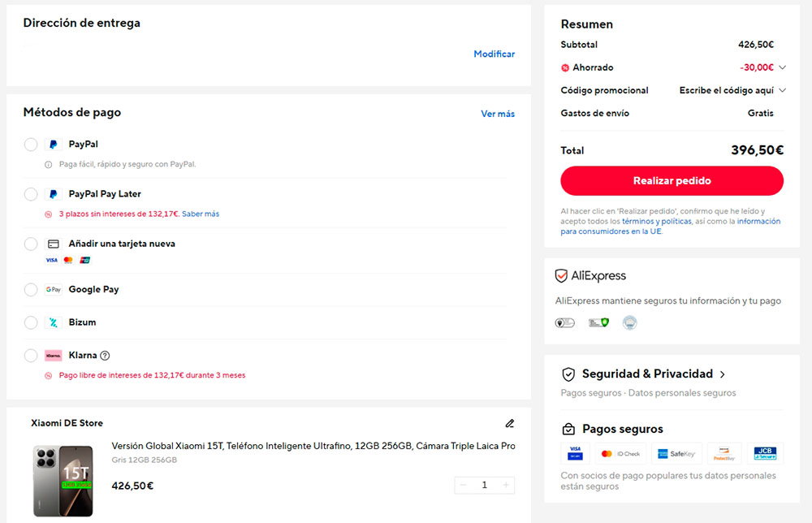Click the Xiaomi DE Store name
Screen dimensions: 812x523
tap(67, 423)
